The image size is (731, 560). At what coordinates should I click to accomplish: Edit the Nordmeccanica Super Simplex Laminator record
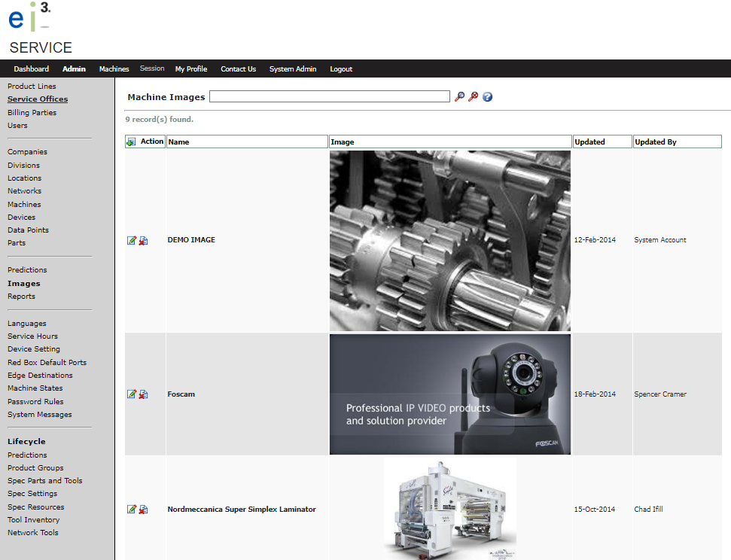[x=132, y=509]
